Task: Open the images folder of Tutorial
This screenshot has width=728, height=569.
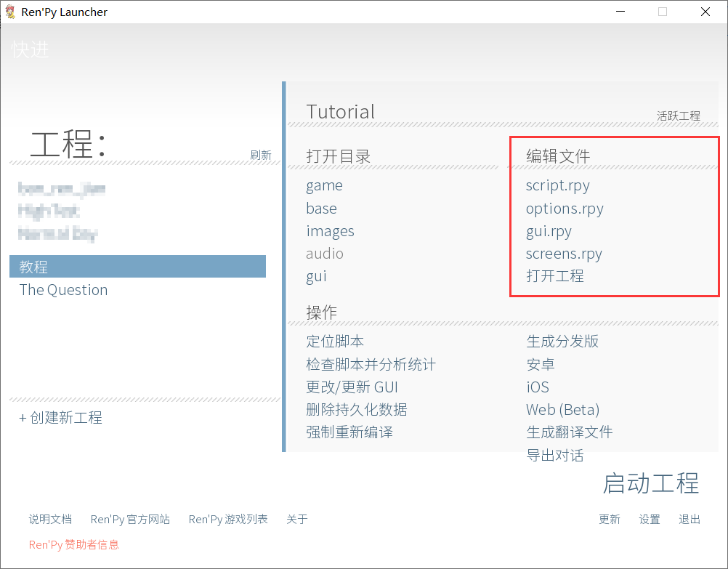Action: 330,231
